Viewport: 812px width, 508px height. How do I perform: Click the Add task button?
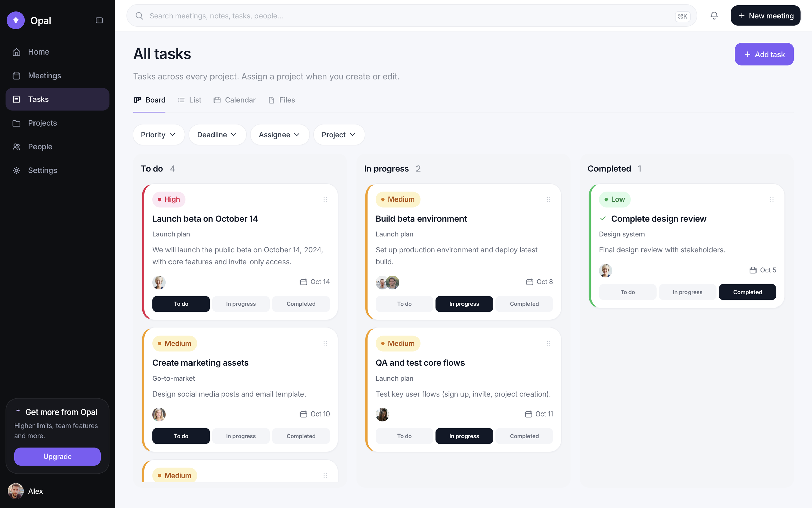(764, 54)
